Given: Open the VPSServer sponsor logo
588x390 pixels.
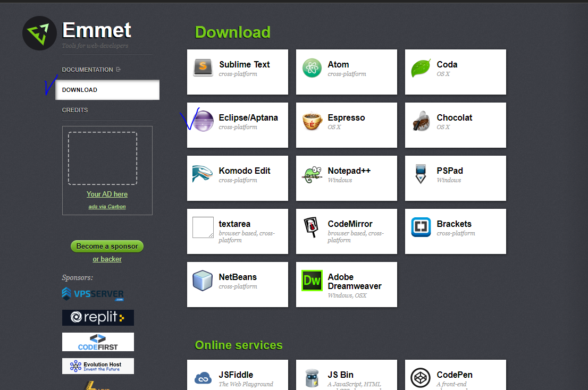Looking at the screenshot, I should pyautogui.click(x=93, y=294).
